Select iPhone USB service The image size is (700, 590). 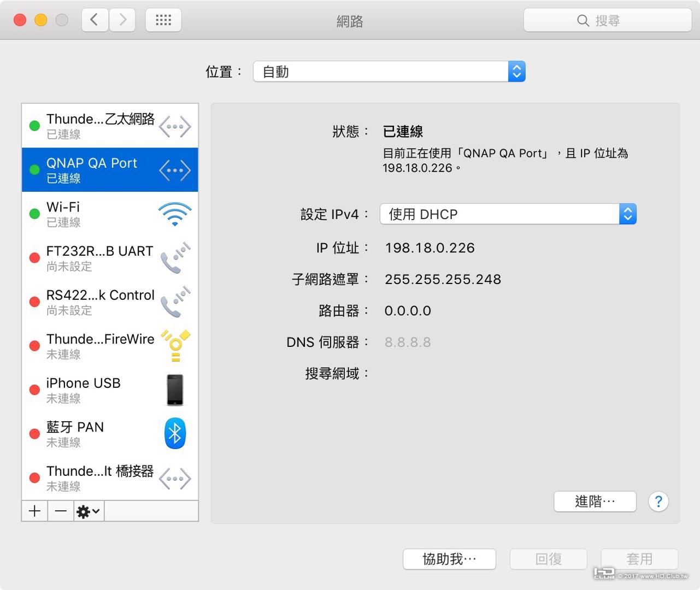(x=110, y=390)
